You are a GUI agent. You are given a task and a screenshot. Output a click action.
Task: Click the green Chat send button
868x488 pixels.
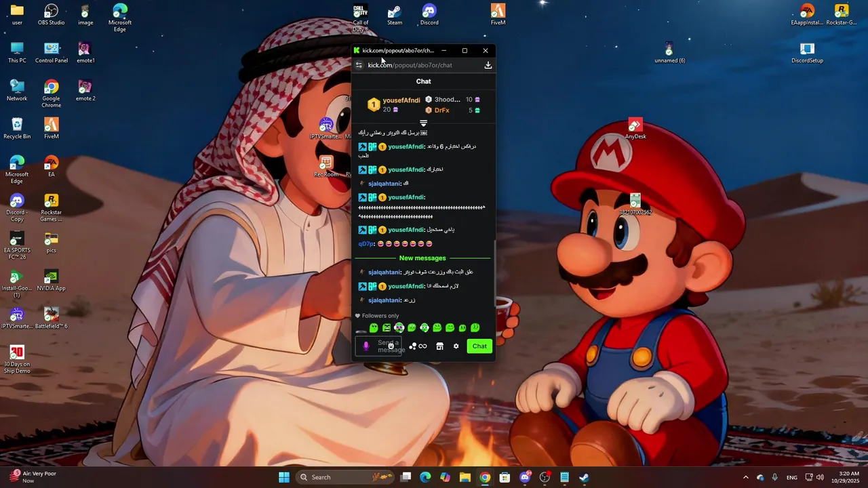[479, 346]
